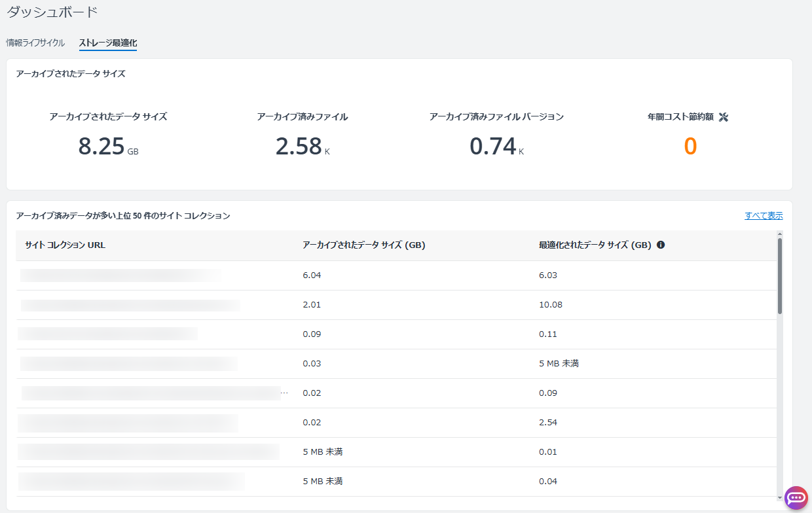
Task: Click the すべて表示 link
Action: (764, 215)
